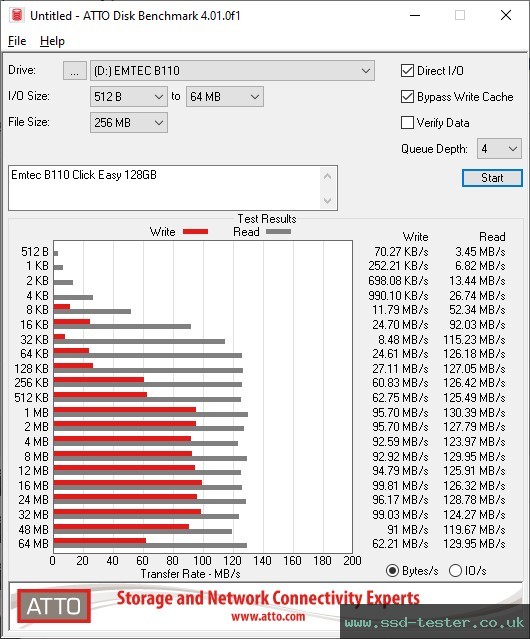Click the 1 MB write result 95.70 MB/s
Screen dimensions: 530x639
click(400, 412)
